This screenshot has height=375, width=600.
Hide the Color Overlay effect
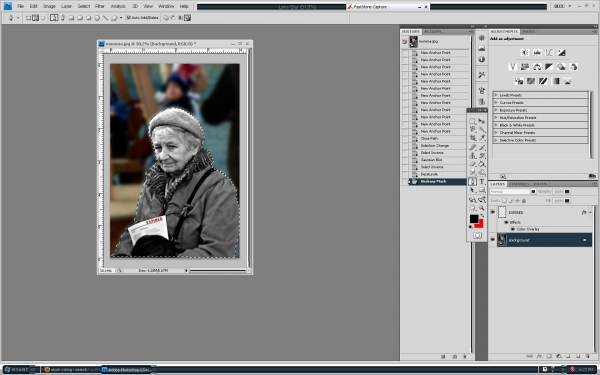click(x=513, y=229)
